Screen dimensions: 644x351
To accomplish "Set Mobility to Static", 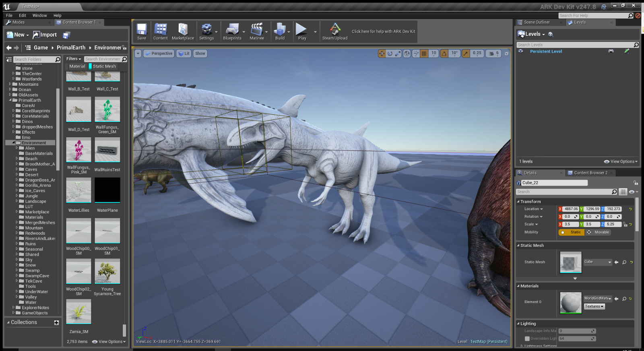I will 571,233.
